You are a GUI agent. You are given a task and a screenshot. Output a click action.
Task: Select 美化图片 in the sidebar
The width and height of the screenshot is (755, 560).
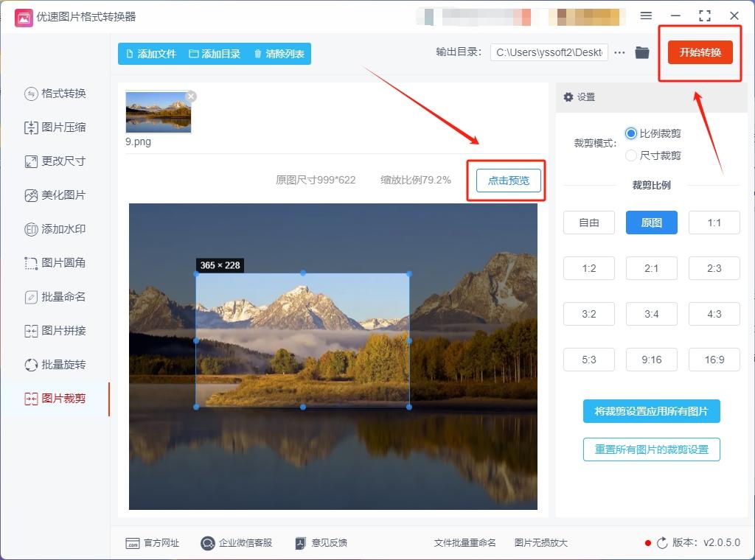tap(55, 195)
